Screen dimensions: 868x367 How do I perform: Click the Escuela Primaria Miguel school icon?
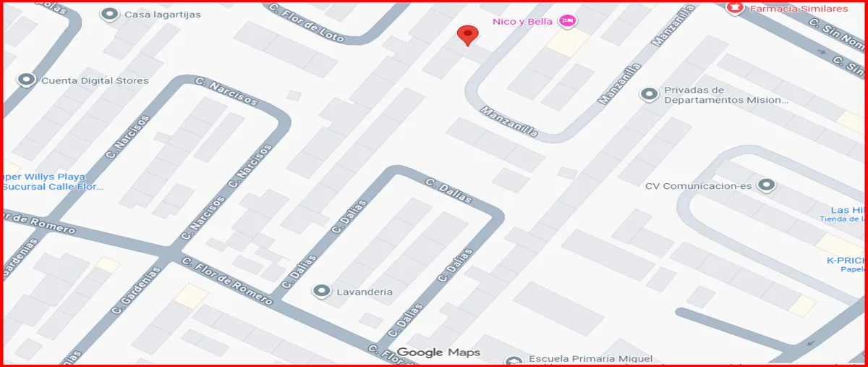514,360
